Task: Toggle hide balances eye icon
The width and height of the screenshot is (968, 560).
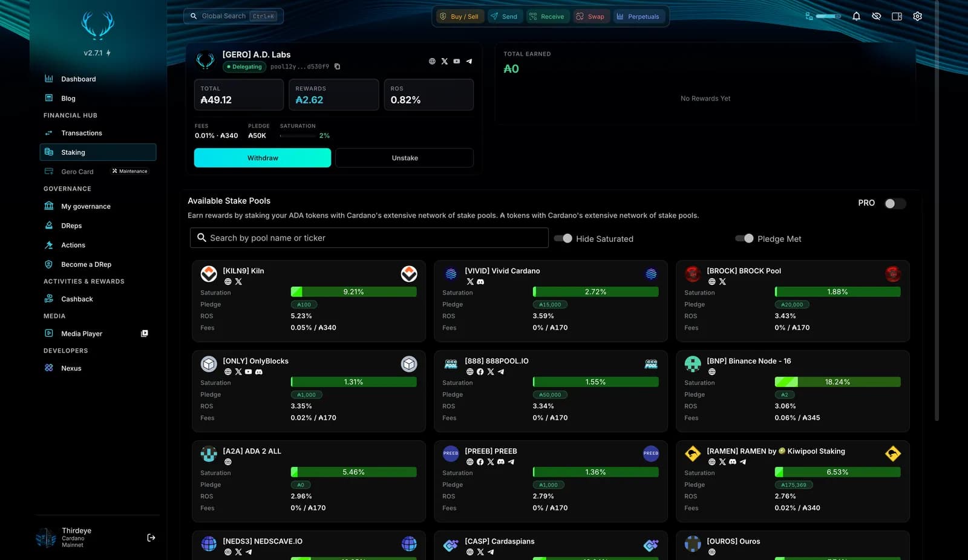Action: [876, 16]
